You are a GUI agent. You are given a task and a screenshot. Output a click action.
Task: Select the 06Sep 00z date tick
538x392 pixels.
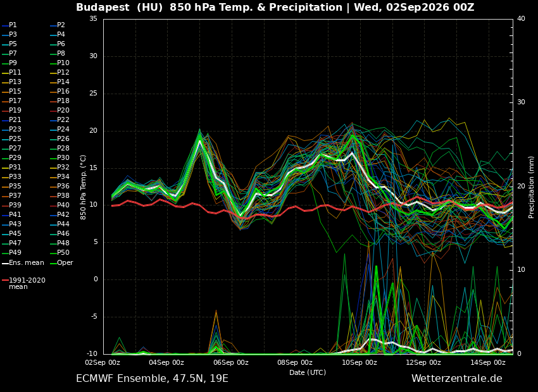point(231,362)
